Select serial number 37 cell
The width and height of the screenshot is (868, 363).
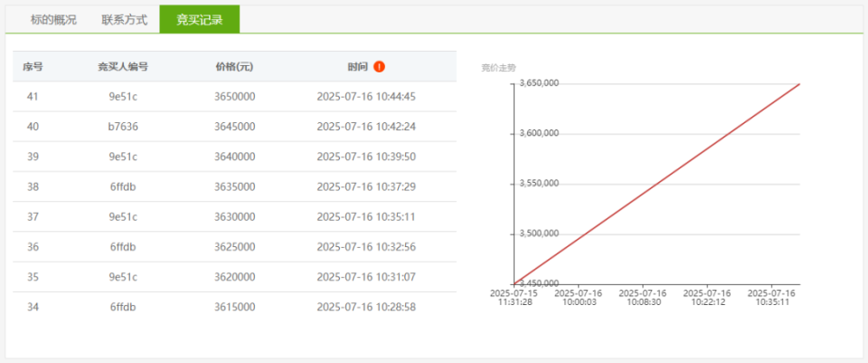point(33,216)
